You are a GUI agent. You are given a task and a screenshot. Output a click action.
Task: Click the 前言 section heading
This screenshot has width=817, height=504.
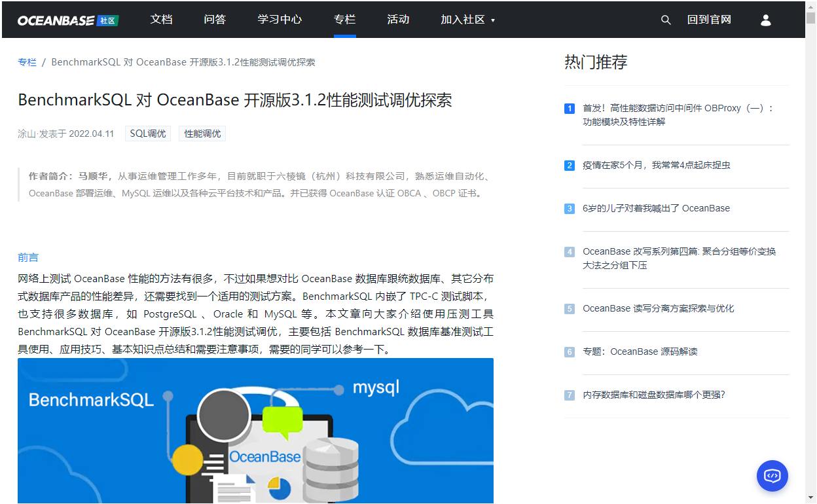28,257
